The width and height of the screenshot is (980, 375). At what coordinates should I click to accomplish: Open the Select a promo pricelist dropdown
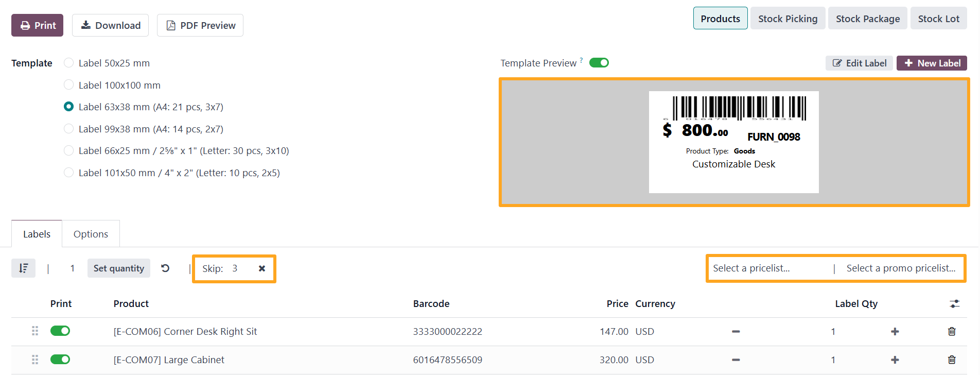(x=901, y=268)
